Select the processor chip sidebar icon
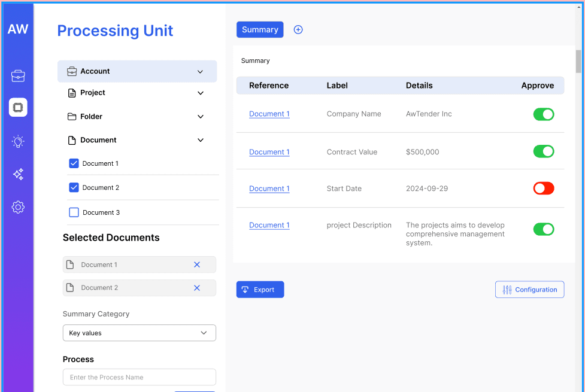 click(18, 107)
